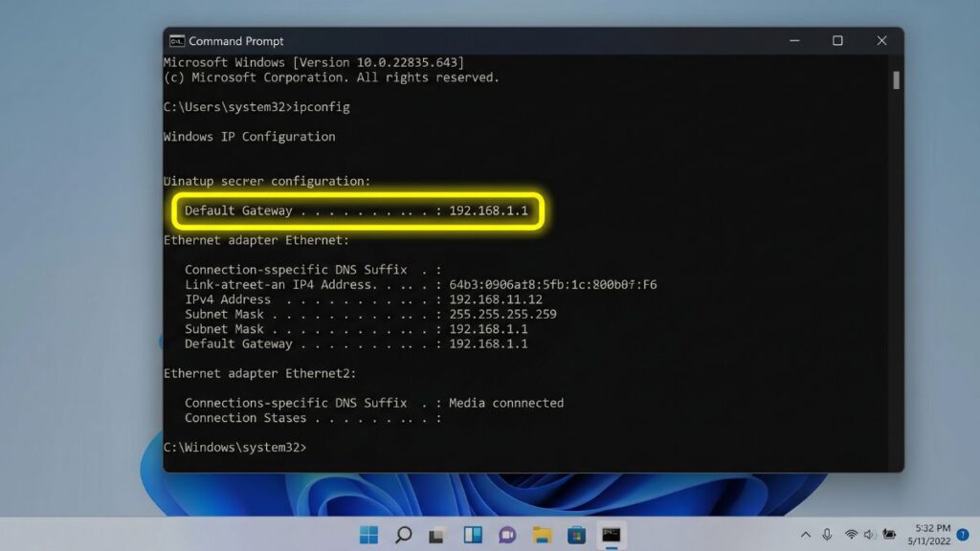Image resolution: width=980 pixels, height=551 pixels.
Task: Open the Windows Start menu
Action: (x=368, y=535)
